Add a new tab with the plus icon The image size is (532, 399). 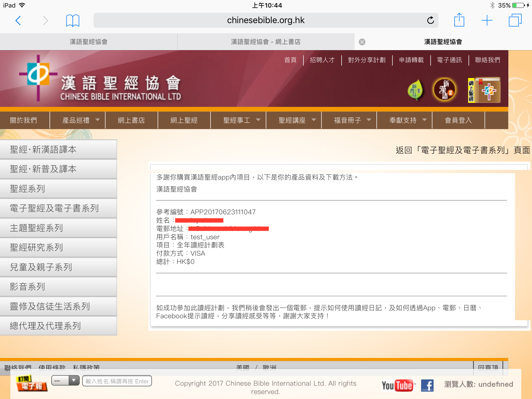pos(487,20)
